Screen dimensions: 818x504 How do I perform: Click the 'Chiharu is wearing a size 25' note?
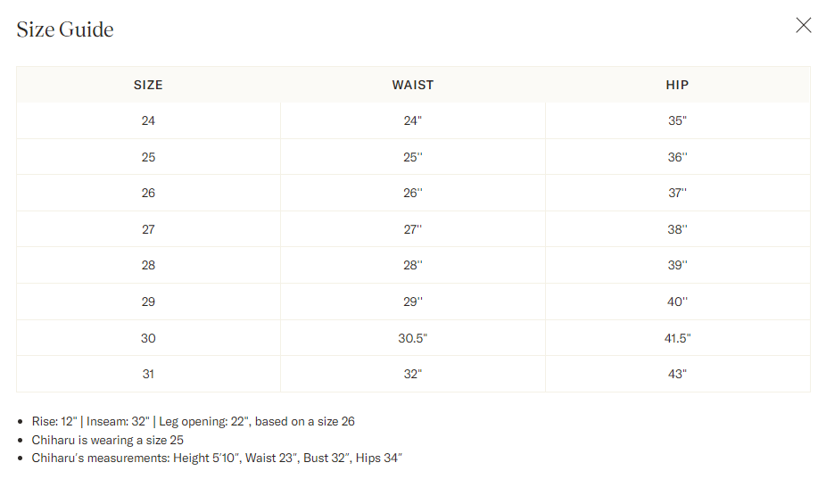[108, 440]
